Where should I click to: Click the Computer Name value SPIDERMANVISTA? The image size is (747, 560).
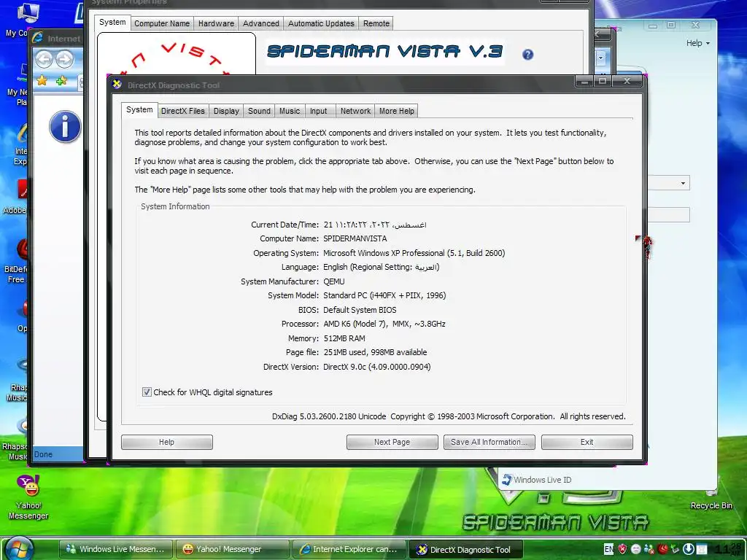pos(355,238)
